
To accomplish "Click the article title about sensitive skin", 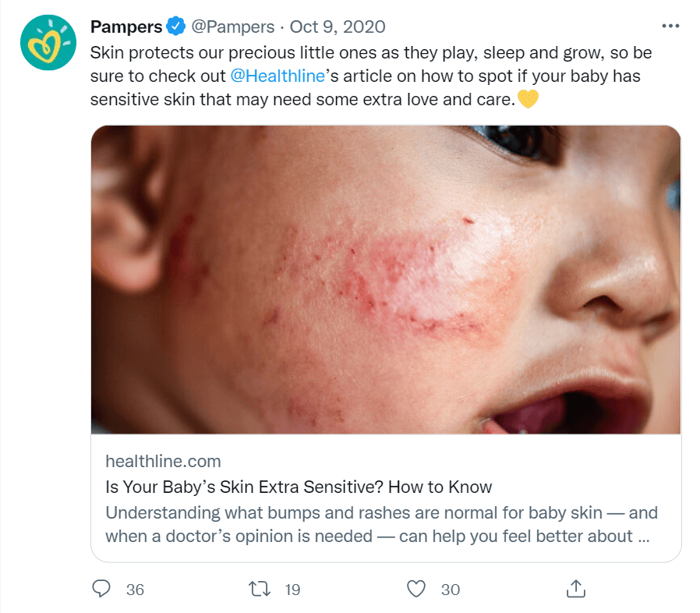I will [x=299, y=487].
